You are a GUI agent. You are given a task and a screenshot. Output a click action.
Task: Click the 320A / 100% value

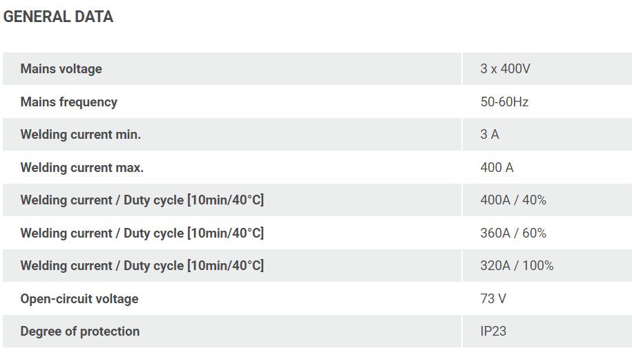[x=517, y=266]
